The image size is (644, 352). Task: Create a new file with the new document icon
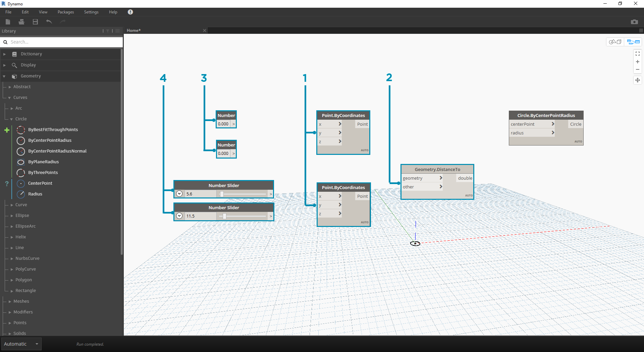click(7, 21)
